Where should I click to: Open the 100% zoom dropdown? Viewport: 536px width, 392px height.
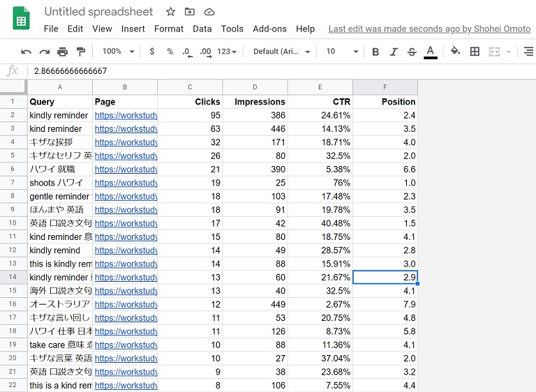coord(117,52)
